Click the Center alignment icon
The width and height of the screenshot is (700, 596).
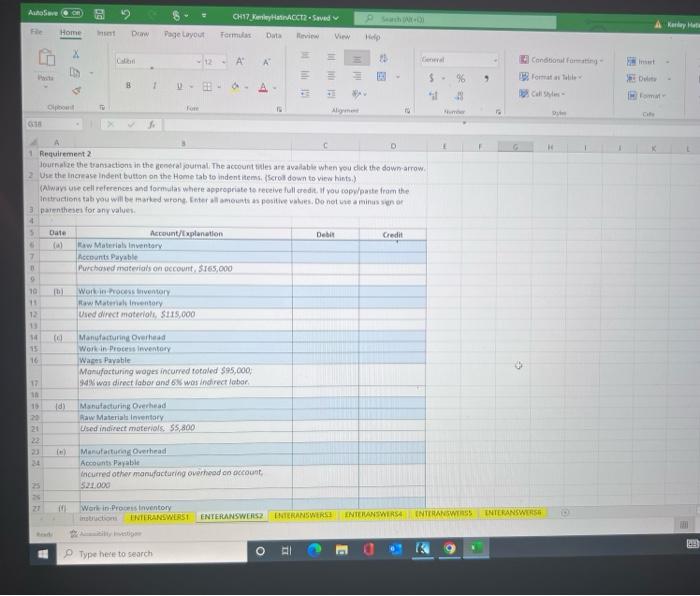(331, 75)
